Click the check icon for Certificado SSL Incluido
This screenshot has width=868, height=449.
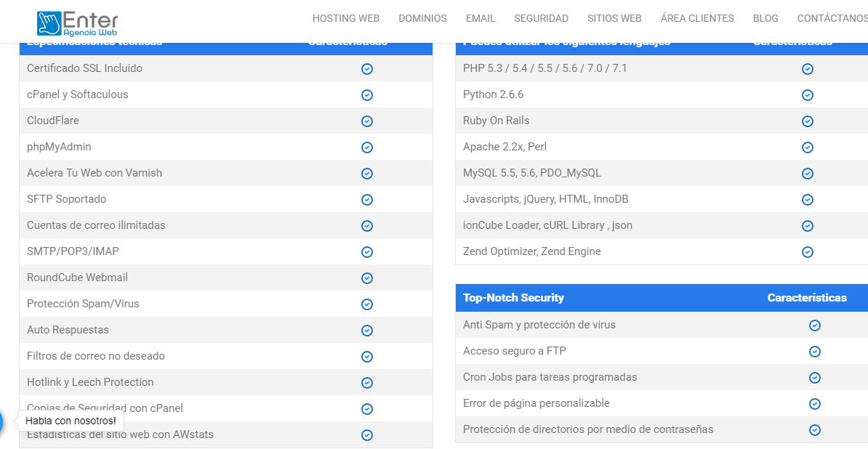[366, 69]
